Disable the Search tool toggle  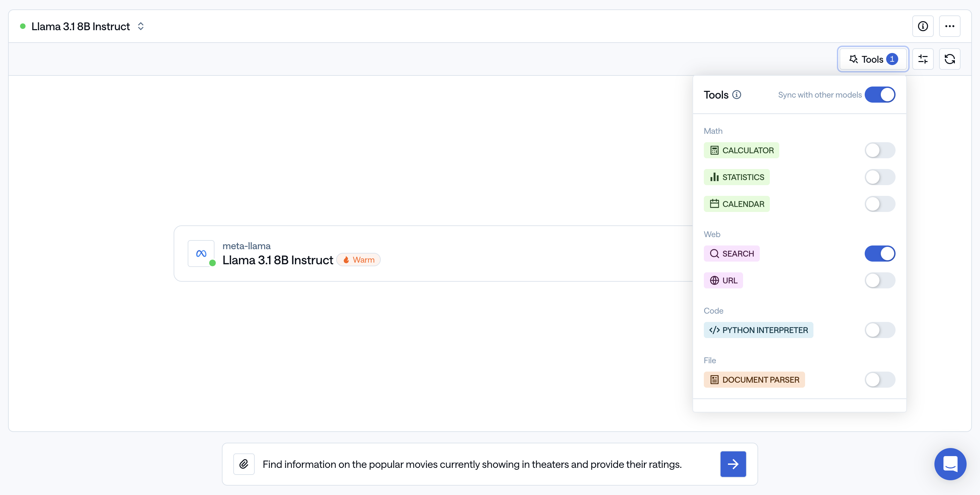[x=879, y=254]
